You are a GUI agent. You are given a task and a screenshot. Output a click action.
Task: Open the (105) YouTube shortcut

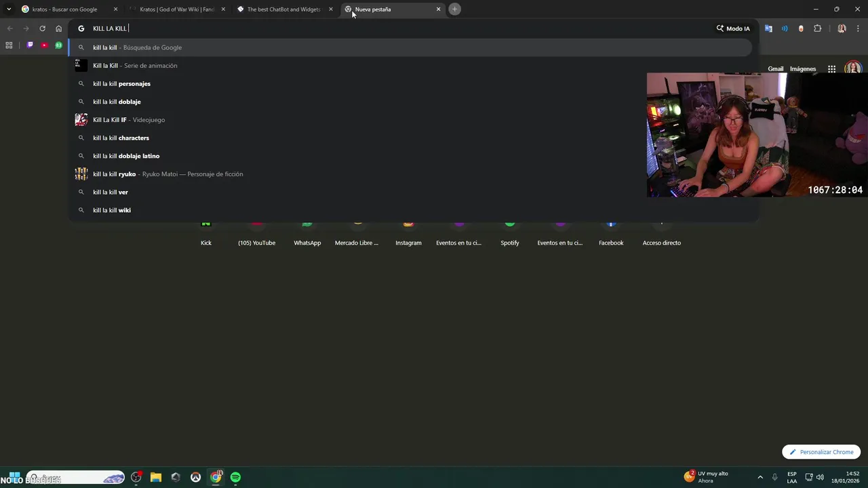coord(256,235)
